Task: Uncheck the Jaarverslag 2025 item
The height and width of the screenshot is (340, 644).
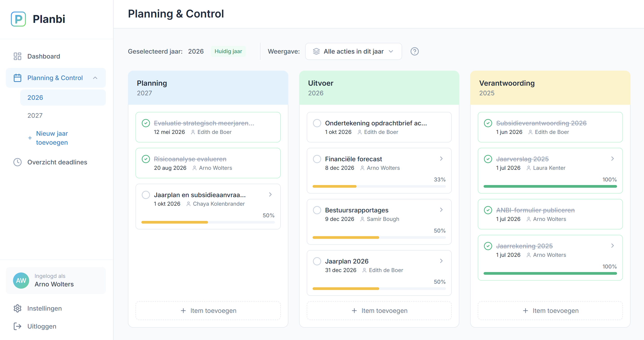Action: coord(488,159)
